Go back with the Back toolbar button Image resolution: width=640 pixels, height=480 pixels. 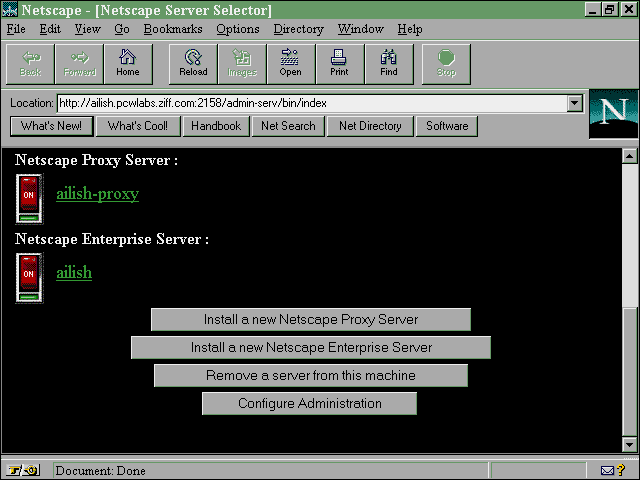coord(30,64)
